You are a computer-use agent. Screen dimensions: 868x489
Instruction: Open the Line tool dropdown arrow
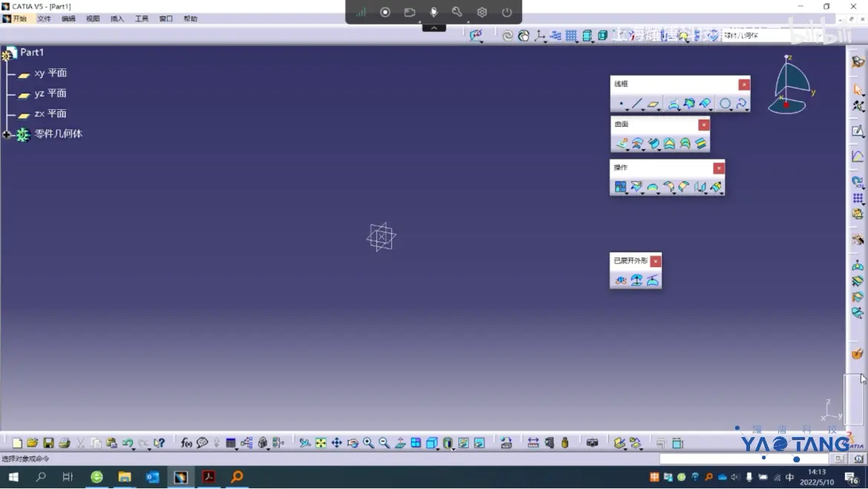[643, 109]
